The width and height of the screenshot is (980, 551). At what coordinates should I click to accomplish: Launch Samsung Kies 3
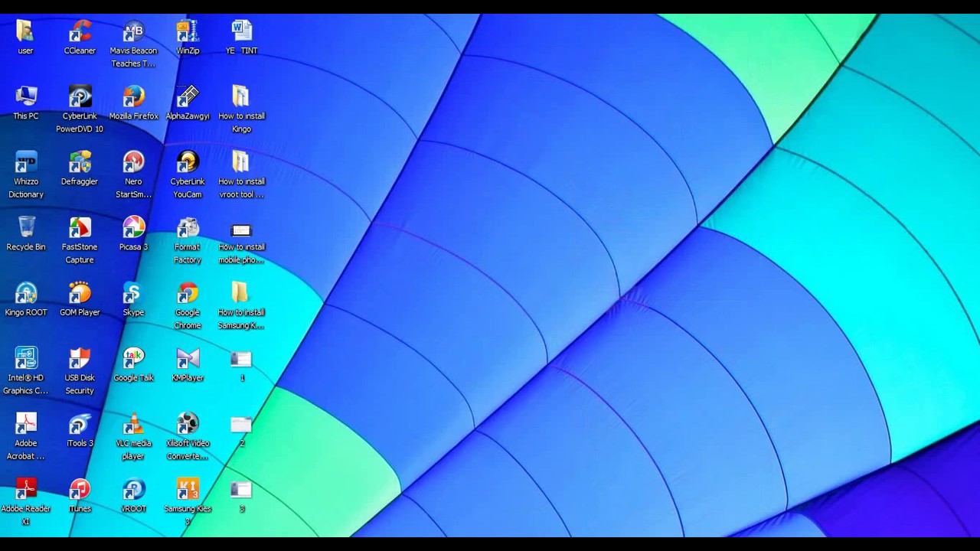pyautogui.click(x=188, y=490)
